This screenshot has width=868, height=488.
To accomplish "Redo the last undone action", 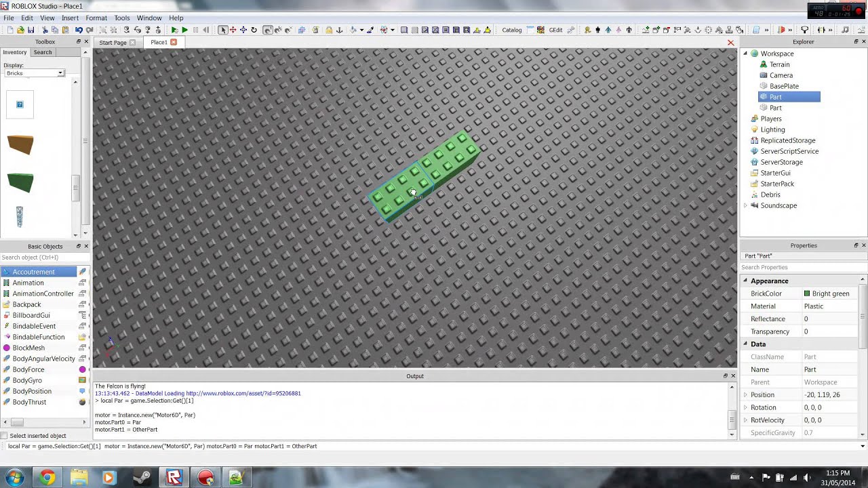I will 89,30.
